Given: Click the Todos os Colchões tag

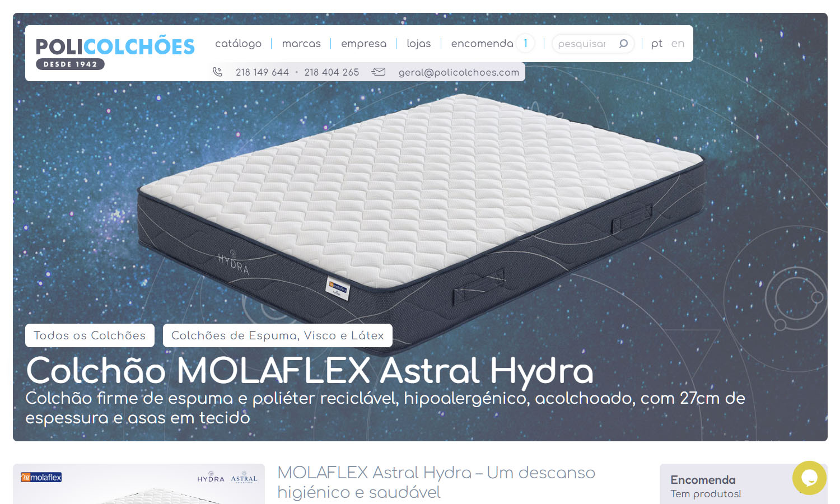Looking at the screenshot, I should [90, 335].
